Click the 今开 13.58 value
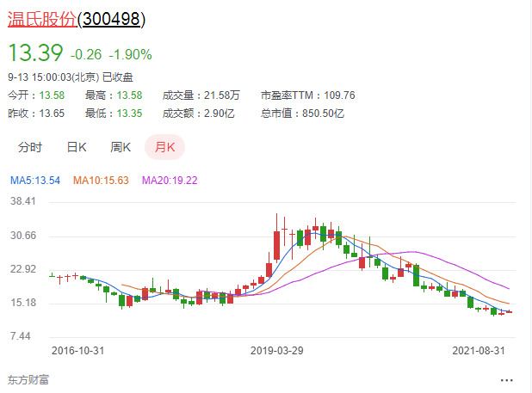 point(52,95)
